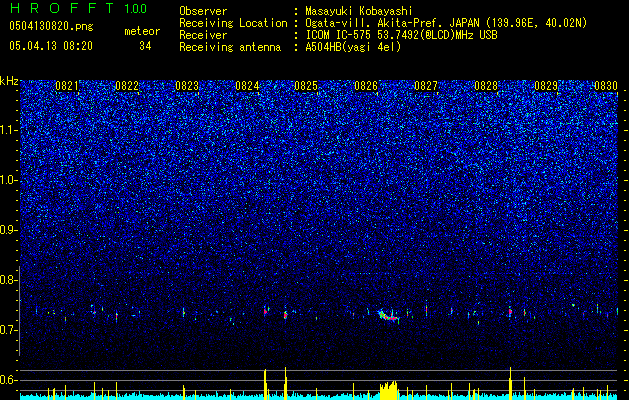Click the HROFFT 1.0.0 title text
Image resolution: width=629 pixels, height=400 pixels.
pos(78,8)
